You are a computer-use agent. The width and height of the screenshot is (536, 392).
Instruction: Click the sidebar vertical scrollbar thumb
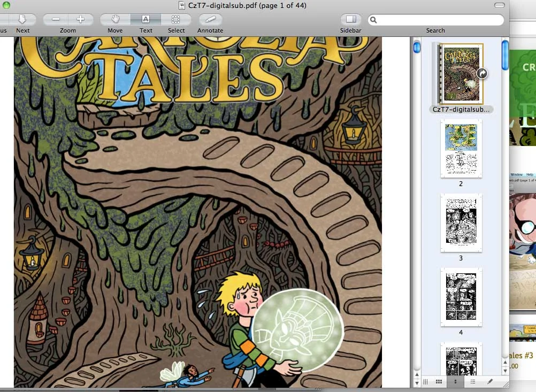click(x=505, y=55)
